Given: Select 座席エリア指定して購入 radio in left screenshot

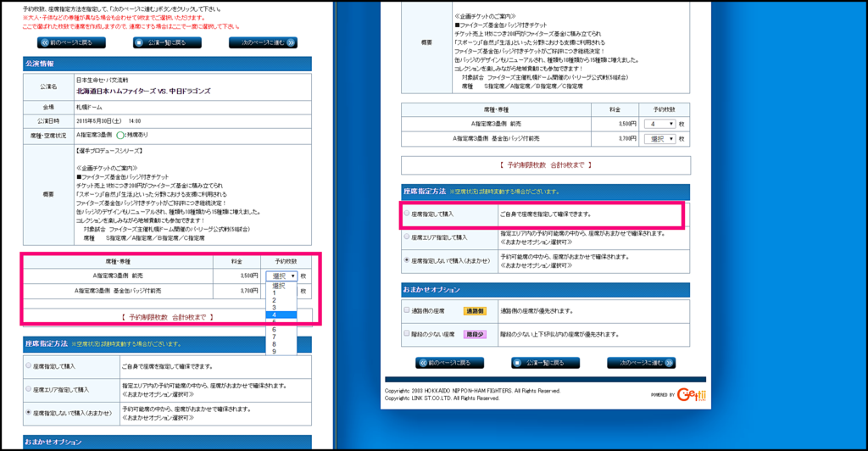Looking at the screenshot, I should pos(28,389).
